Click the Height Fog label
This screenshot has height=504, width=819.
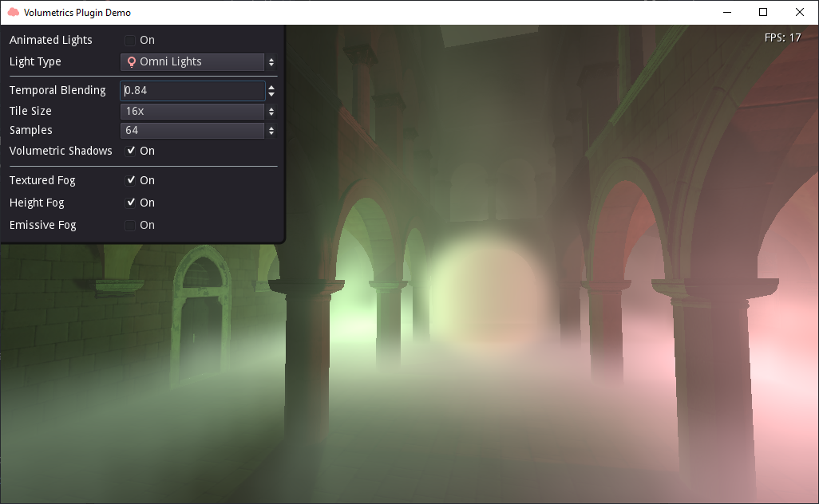click(x=37, y=203)
